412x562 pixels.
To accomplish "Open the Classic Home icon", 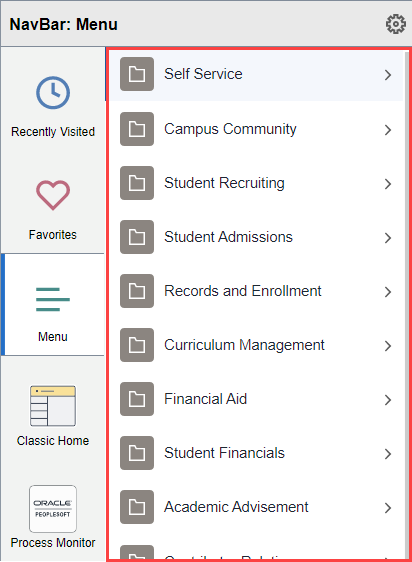I will coord(53,406).
